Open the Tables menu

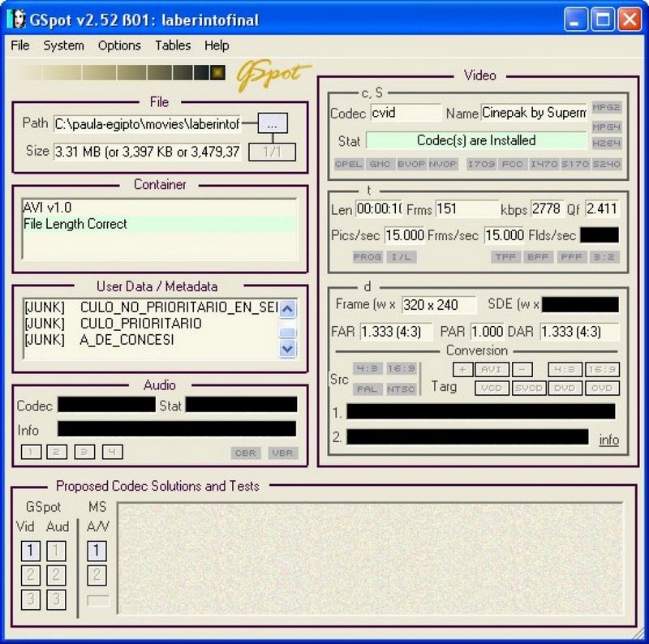pos(173,45)
